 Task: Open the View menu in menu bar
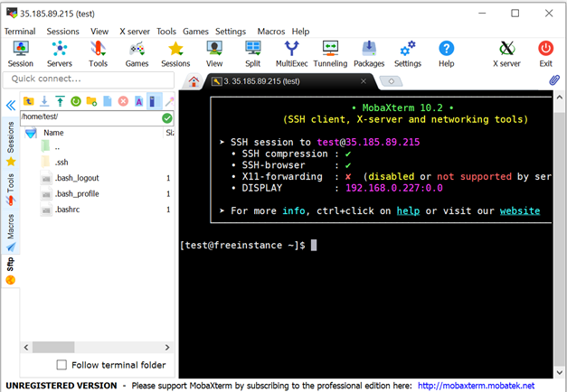click(99, 32)
